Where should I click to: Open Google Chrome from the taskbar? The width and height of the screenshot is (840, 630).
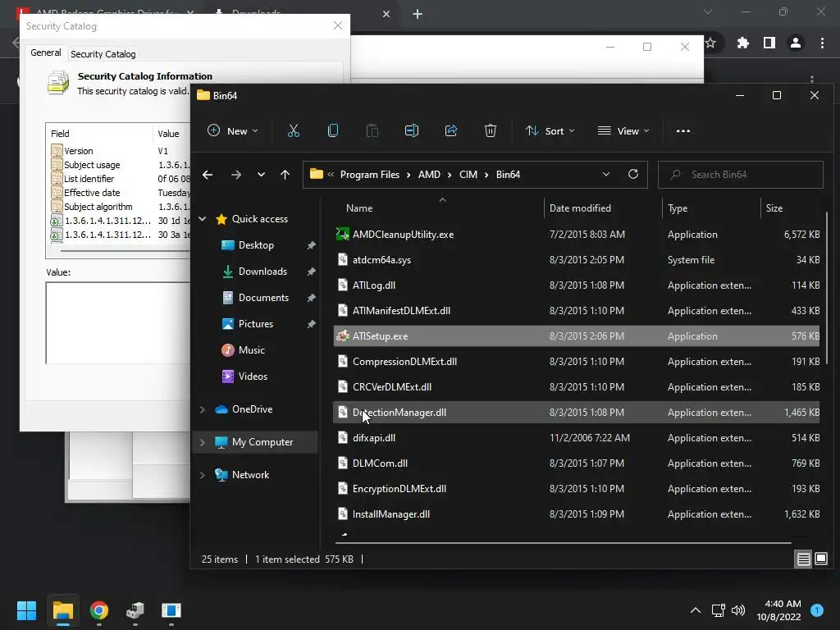coord(99,610)
